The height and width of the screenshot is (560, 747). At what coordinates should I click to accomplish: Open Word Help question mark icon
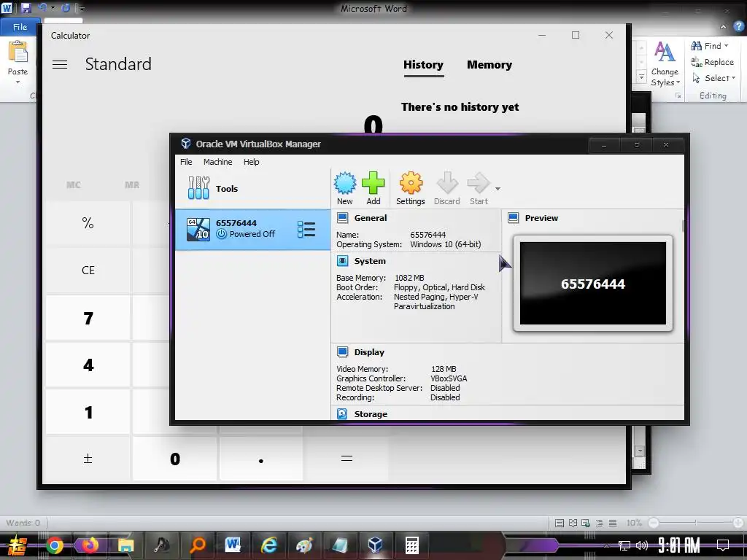[738, 27]
